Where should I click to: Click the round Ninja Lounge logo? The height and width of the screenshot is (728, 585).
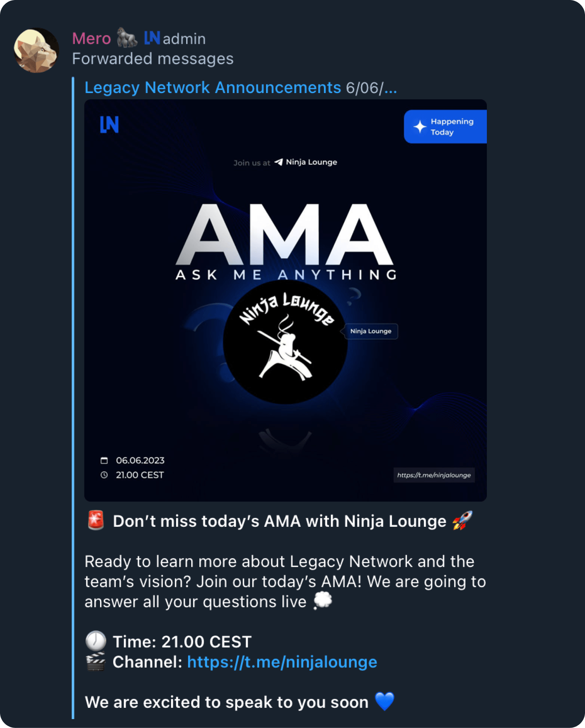pyautogui.click(x=285, y=342)
